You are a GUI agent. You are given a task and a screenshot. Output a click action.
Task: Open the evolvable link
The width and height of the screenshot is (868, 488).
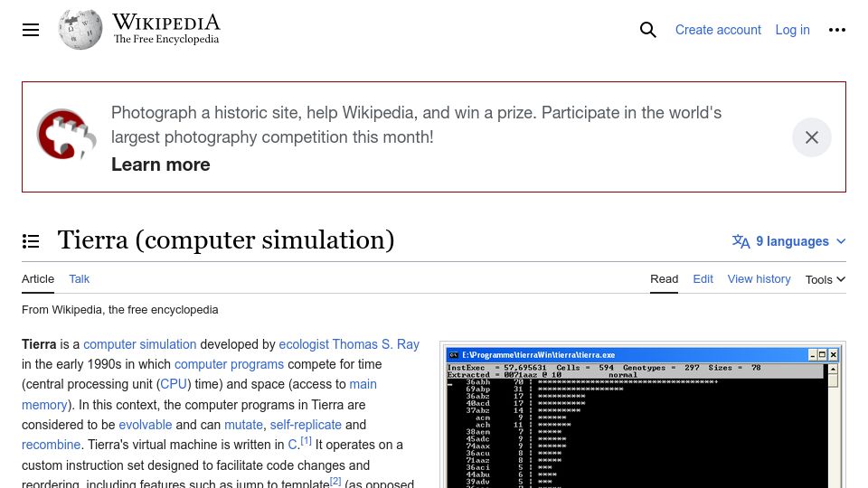click(146, 425)
